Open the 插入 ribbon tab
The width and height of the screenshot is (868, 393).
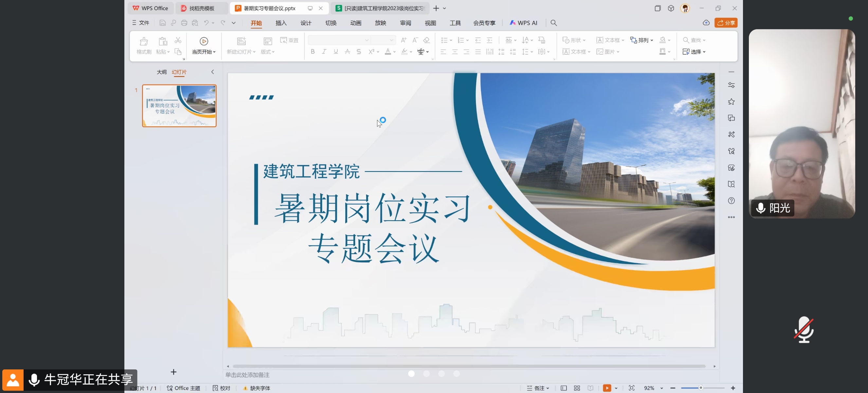click(x=281, y=23)
